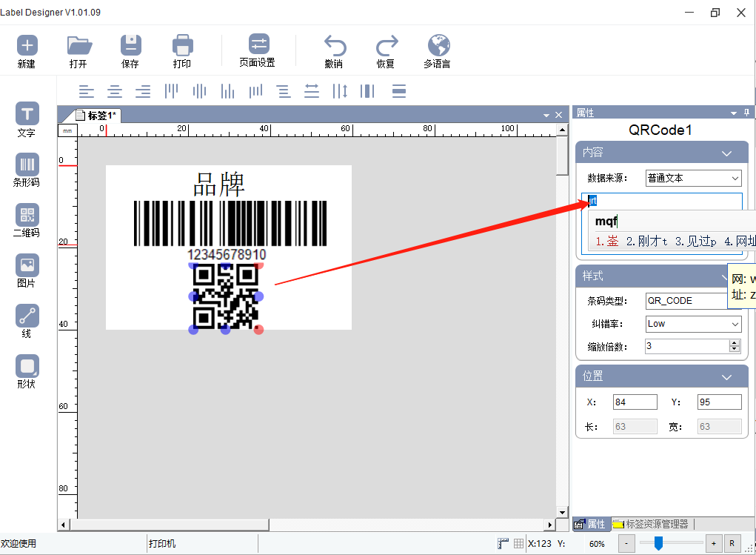Open 页面设置 page setup

[x=259, y=44]
